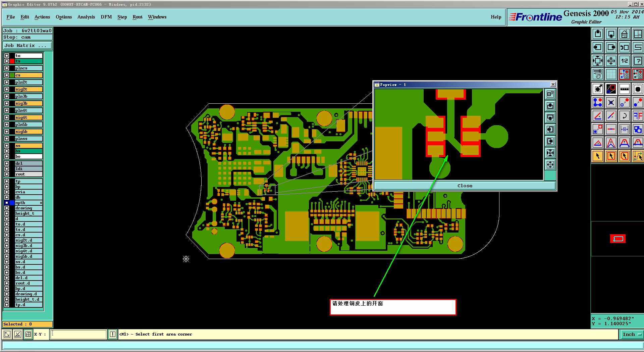This screenshot has width=644, height=352.
Task: Click the X Y coordinate input field
Action: [78, 334]
